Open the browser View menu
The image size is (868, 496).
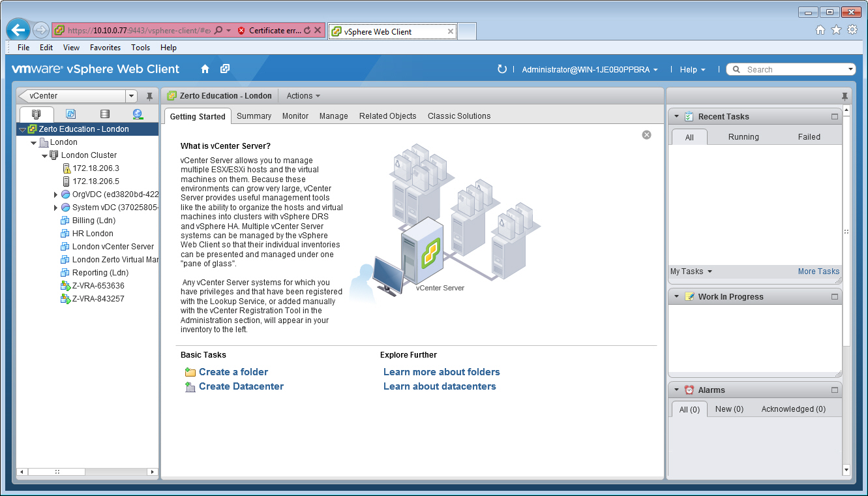point(71,48)
